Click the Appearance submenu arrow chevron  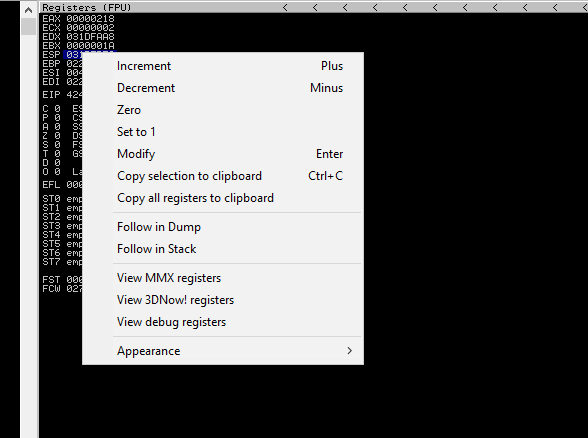pos(350,351)
